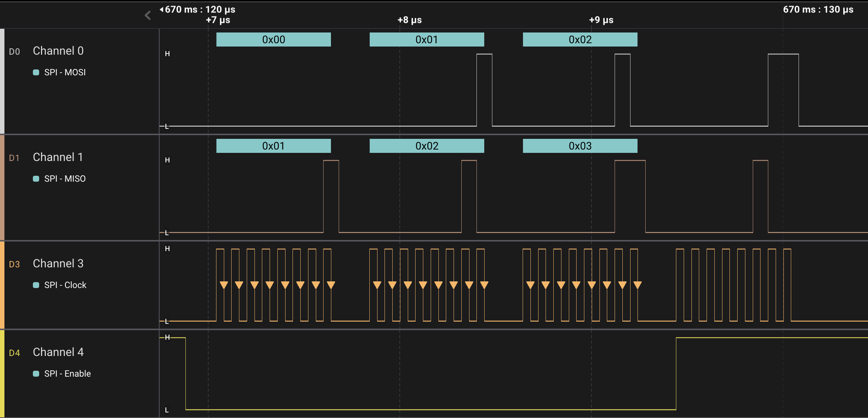This screenshot has width=868, height=418.
Task: Select the 0x01 MISO decoded byte bubble
Action: [273, 146]
